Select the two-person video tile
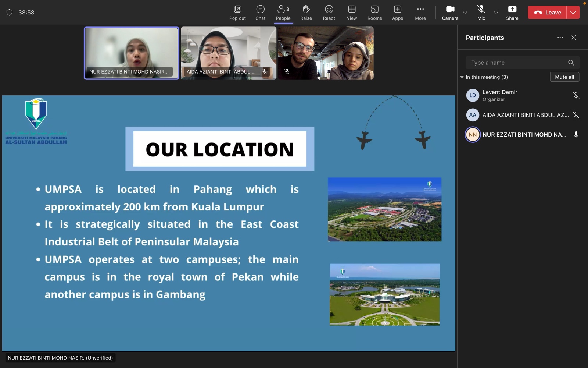The width and height of the screenshot is (588, 368). [x=326, y=53]
